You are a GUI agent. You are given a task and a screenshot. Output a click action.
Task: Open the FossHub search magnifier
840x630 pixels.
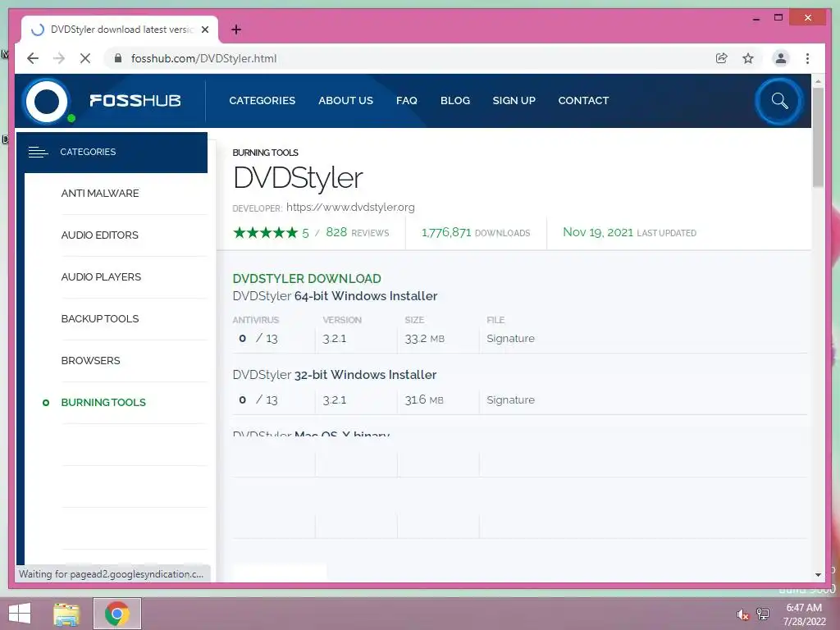coord(779,101)
